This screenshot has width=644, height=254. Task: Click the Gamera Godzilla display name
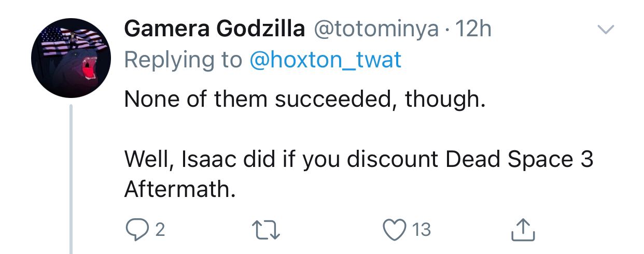[215, 30]
